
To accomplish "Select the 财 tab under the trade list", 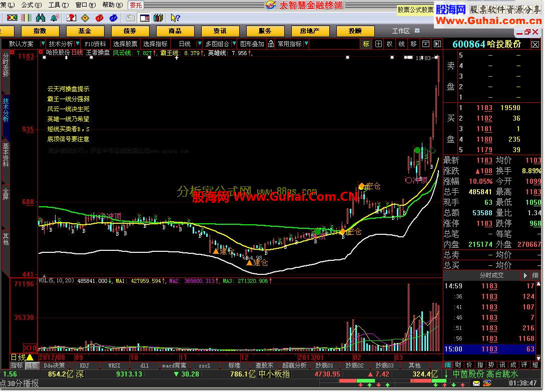I will click(458, 365).
